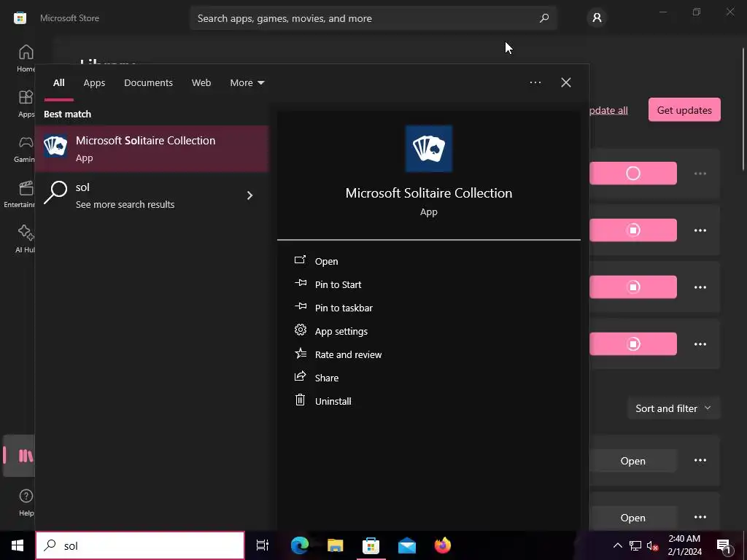Image resolution: width=747 pixels, height=560 pixels.
Task: Switch to the Documents search tab
Action: pyautogui.click(x=148, y=83)
